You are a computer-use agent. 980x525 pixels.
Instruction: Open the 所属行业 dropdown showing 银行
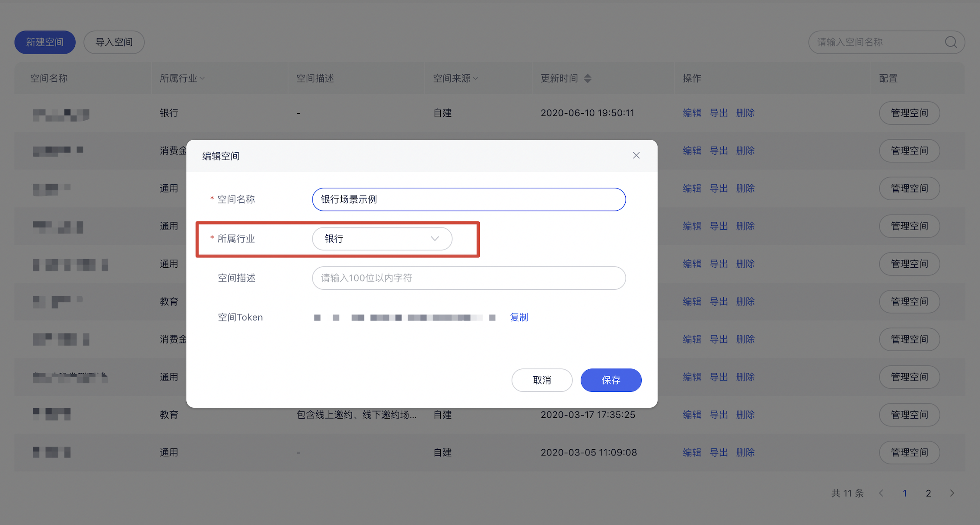point(382,239)
